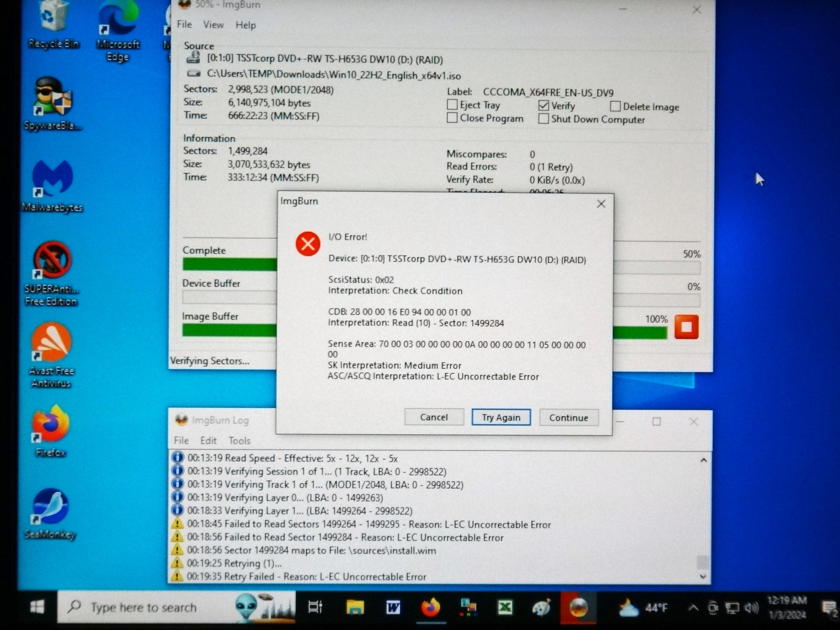Click the network computers taskbar icon
The image size is (840, 630).
(x=468, y=607)
